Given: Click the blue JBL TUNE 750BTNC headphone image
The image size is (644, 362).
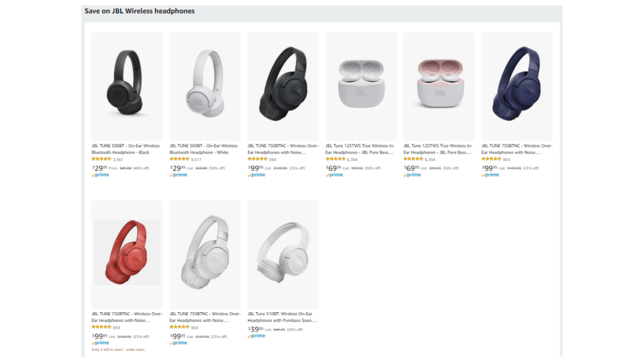Looking at the screenshot, I should click(517, 86).
